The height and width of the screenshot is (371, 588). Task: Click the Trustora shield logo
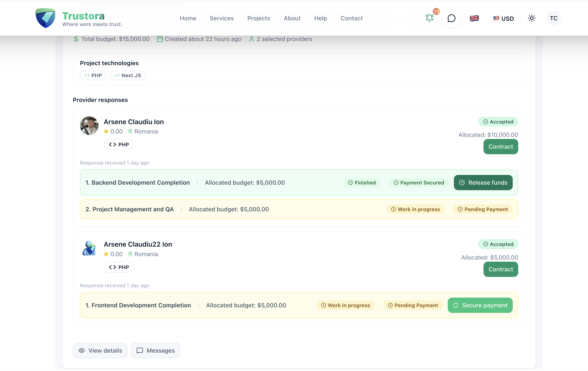pos(45,18)
